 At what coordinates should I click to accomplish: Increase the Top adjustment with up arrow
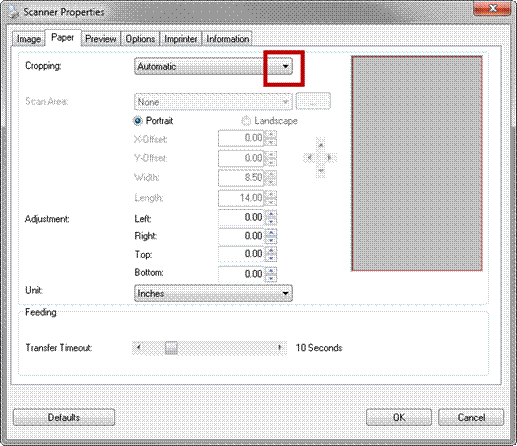[x=271, y=251]
